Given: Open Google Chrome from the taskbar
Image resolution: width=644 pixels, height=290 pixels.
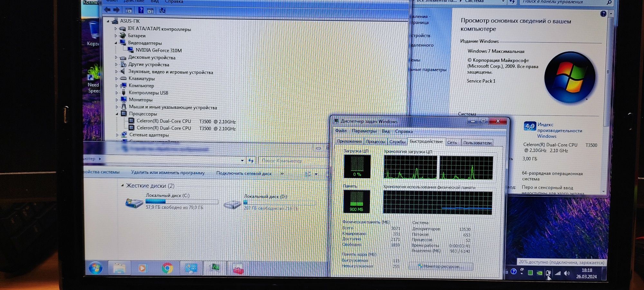Looking at the screenshot, I should pos(167,268).
